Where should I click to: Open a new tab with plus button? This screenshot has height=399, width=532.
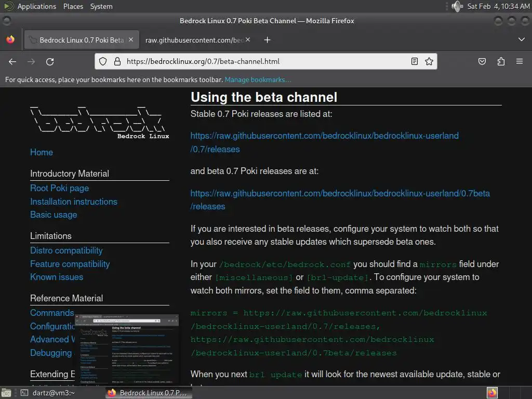267,40
